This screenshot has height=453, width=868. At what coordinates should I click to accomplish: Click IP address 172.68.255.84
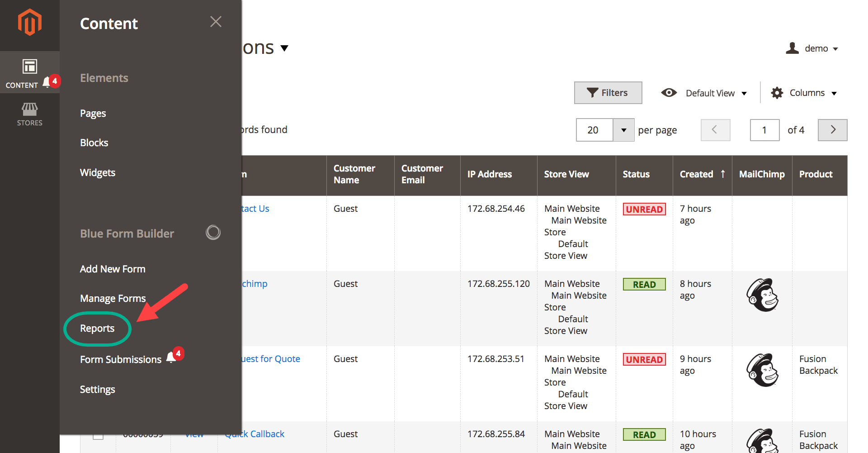coord(496,434)
